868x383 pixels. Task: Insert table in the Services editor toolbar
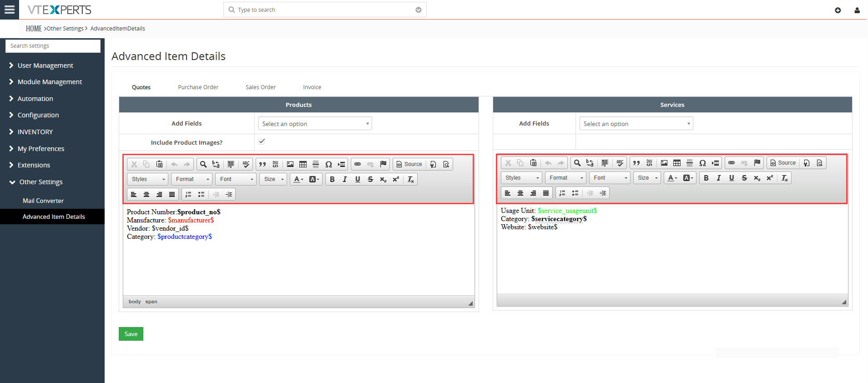point(677,163)
